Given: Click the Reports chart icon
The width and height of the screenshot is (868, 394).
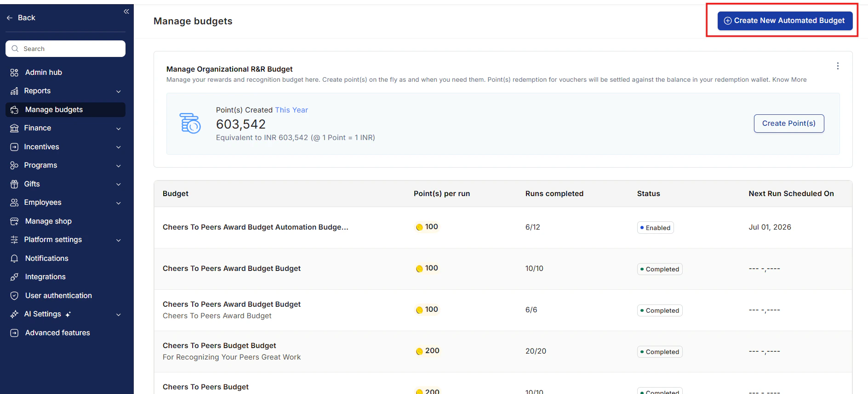Looking at the screenshot, I should [14, 91].
